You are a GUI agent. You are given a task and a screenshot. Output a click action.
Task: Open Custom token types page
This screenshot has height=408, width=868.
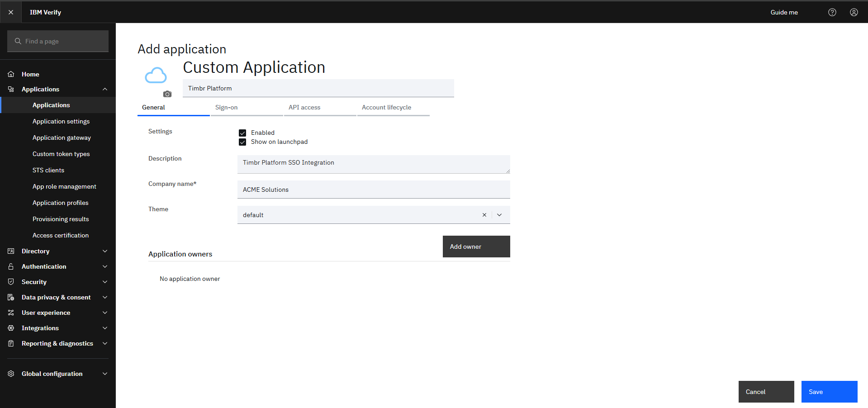pyautogui.click(x=58, y=154)
